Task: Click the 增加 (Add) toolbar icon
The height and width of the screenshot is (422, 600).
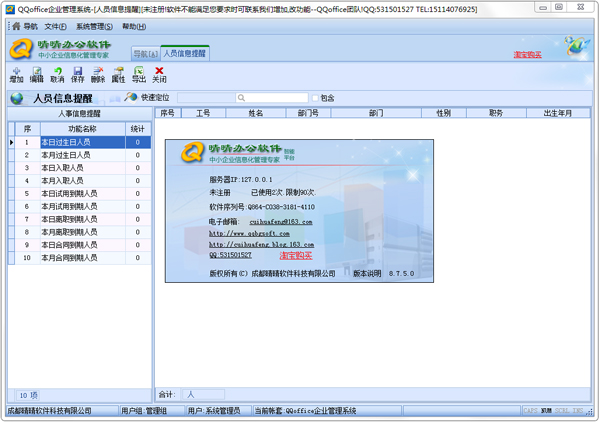Action: point(16,75)
